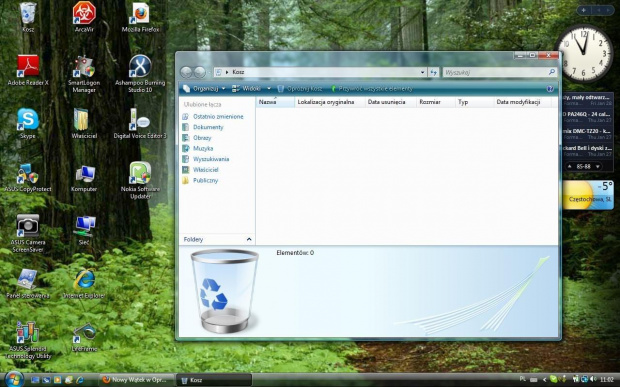This screenshot has width=620, height=387.
Task: Open the address bar history dropdown arrow
Action: coord(422,72)
